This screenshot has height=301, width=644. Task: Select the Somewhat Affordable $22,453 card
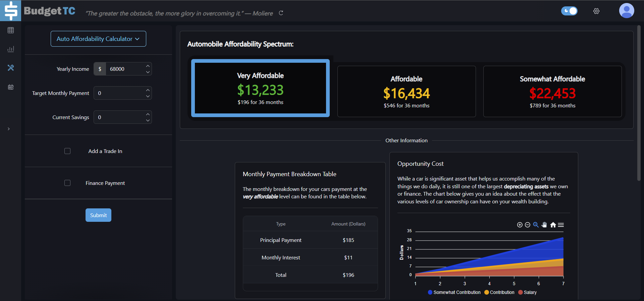coord(552,92)
